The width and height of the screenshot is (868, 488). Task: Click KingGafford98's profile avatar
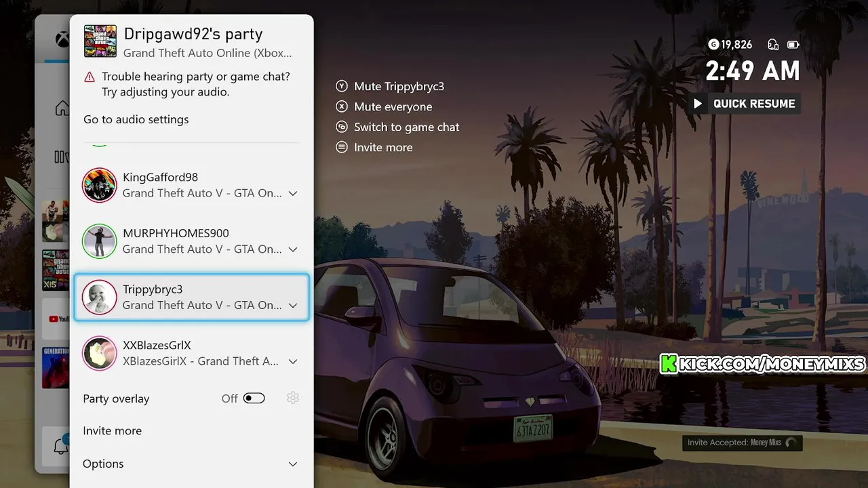click(x=99, y=185)
